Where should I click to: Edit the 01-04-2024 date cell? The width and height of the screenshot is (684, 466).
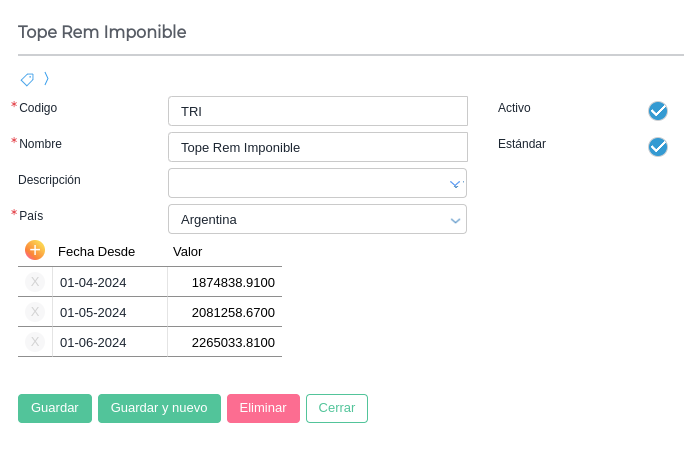[x=109, y=282]
